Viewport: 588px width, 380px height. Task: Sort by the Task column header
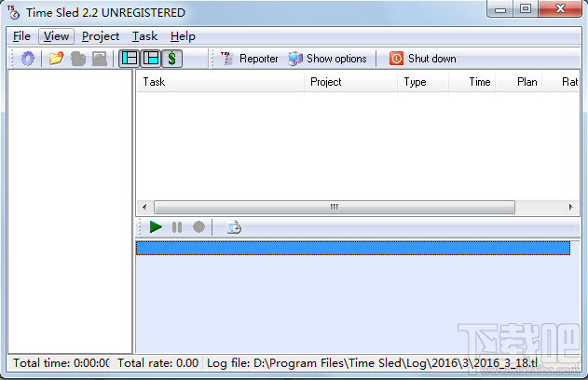pos(221,82)
